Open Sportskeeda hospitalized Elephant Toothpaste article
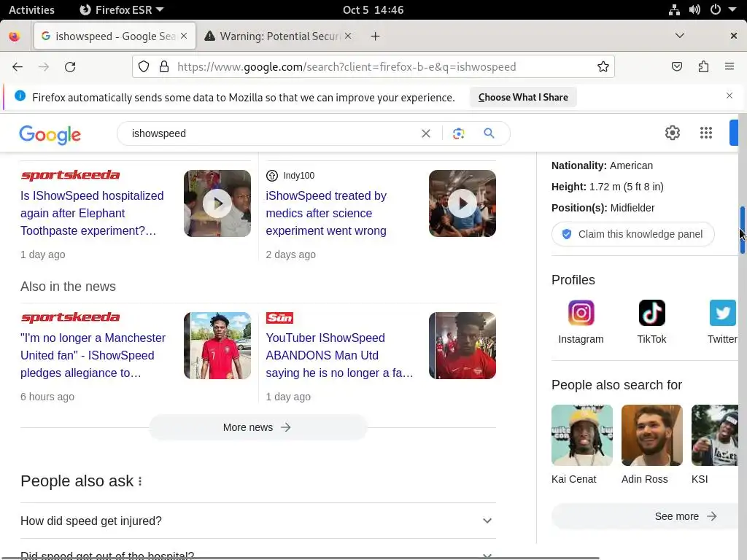Image resolution: width=747 pixels, height=560 pixels. [92, 214]
